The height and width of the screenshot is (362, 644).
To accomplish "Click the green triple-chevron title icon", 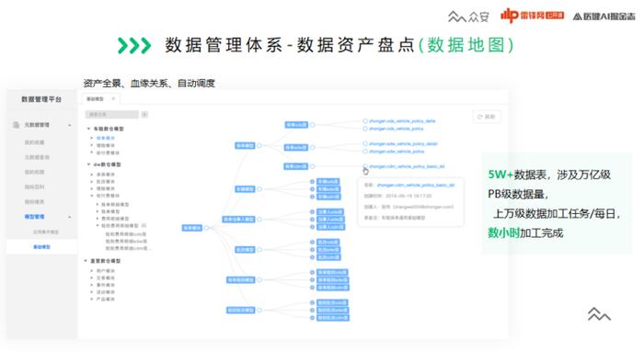I will [x=134, y=46].
